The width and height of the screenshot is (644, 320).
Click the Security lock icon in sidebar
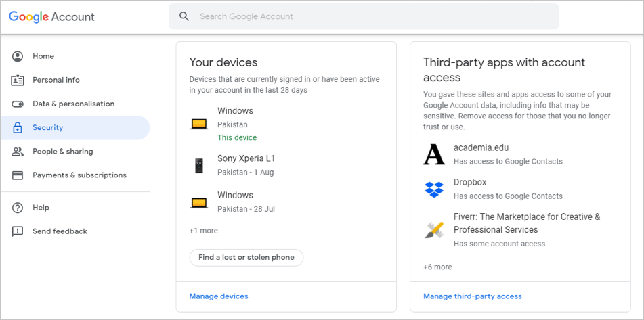click(18, 128)
